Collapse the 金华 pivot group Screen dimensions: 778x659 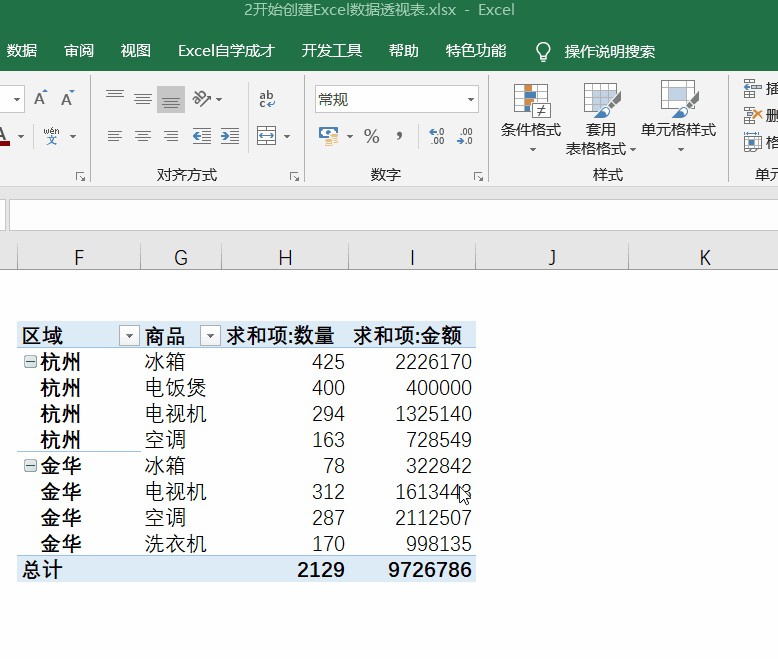click(29, 466)
